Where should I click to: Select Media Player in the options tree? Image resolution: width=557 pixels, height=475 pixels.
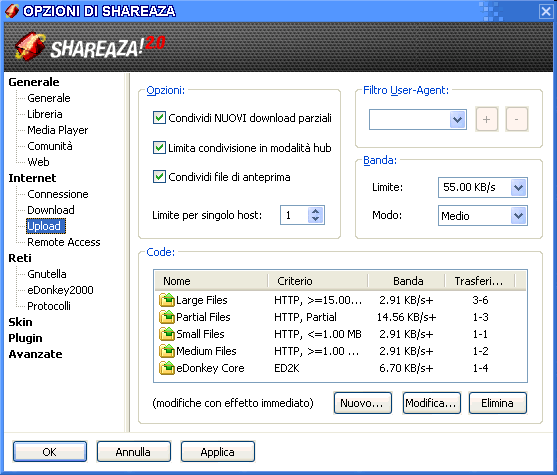click(x=58, y=130)
